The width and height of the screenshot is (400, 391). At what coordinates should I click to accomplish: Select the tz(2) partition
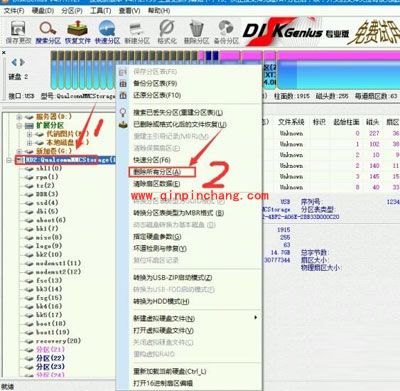click(x=45, y=185)
